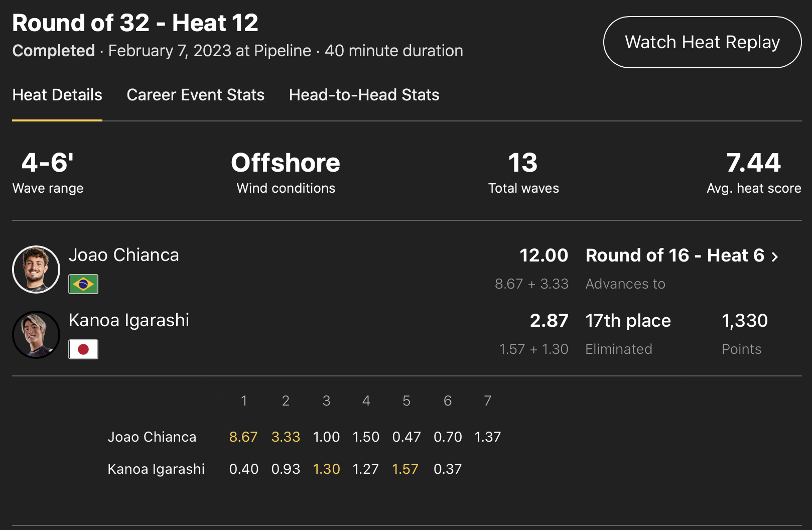The height and width of the screenshot is (530, 812).
Task: Click Joao Chianca's name in the results
Action: pyautogui.click(x=123, y=255)
